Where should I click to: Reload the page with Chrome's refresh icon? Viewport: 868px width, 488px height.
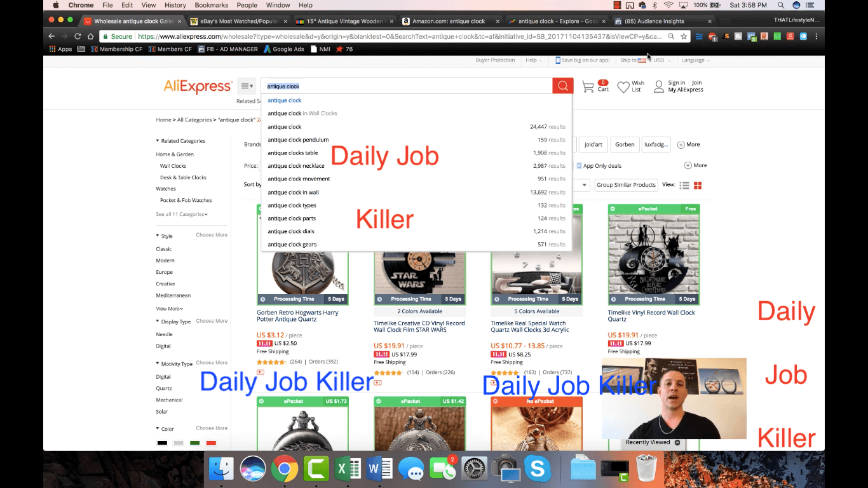[78, 36]
